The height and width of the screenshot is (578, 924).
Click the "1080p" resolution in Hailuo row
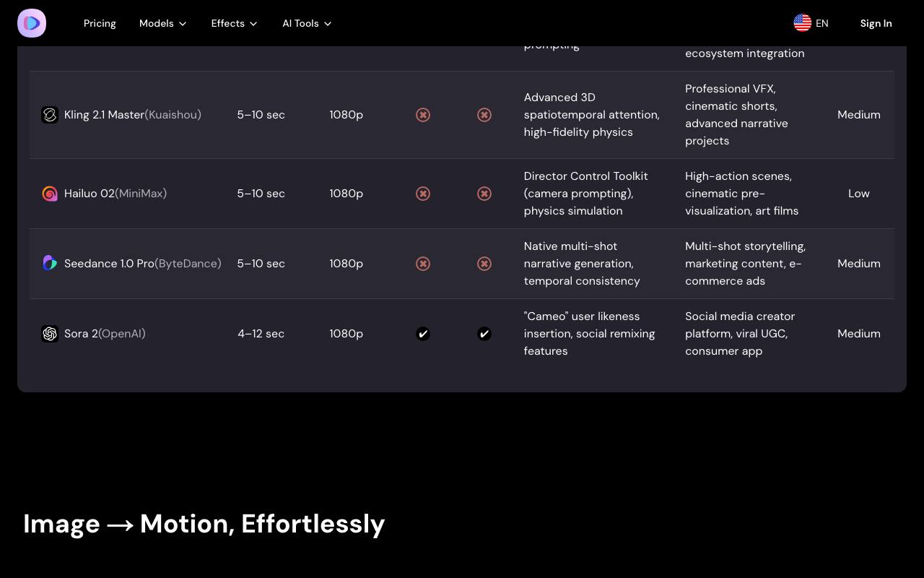click(x=346, y=194)
